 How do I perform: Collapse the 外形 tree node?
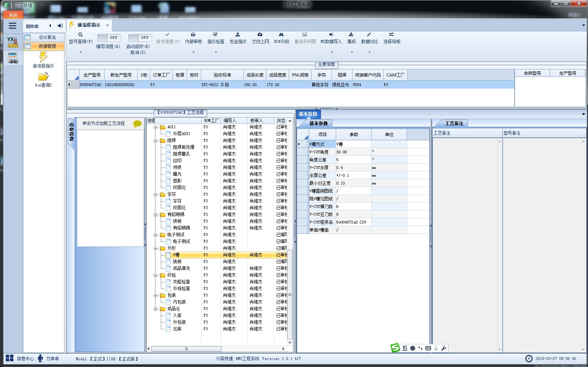tap(156, 248)
